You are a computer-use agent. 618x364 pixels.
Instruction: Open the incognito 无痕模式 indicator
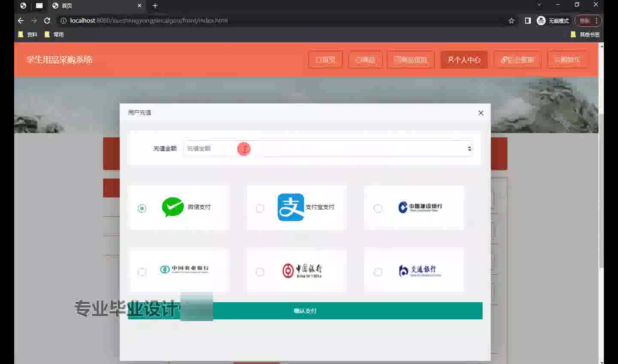click(553, 21)
